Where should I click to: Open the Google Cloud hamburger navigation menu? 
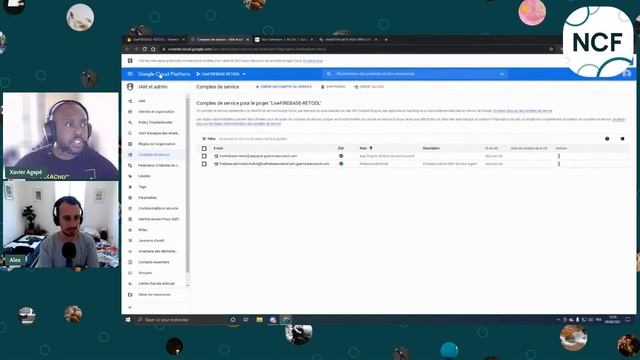130,74
